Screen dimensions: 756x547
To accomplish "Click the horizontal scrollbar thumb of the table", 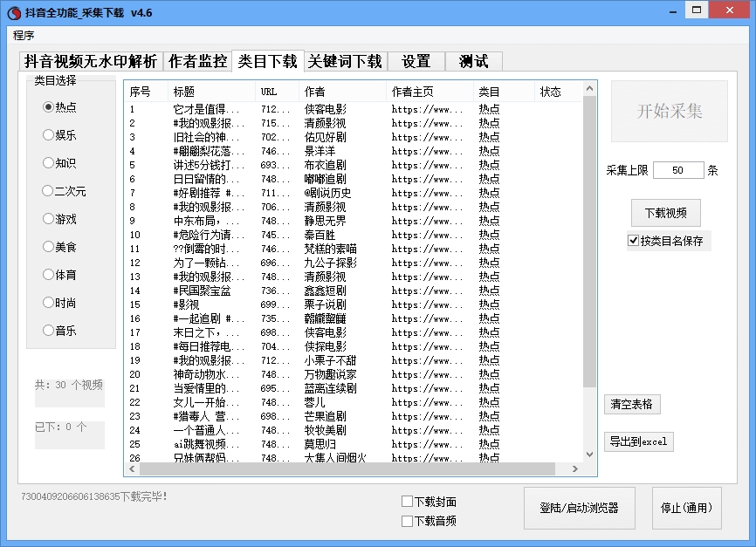I will 347,468.
